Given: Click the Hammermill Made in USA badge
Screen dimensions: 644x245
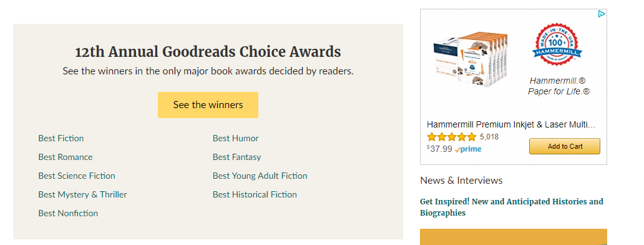Looking at the screenshot, I should 557,45.
